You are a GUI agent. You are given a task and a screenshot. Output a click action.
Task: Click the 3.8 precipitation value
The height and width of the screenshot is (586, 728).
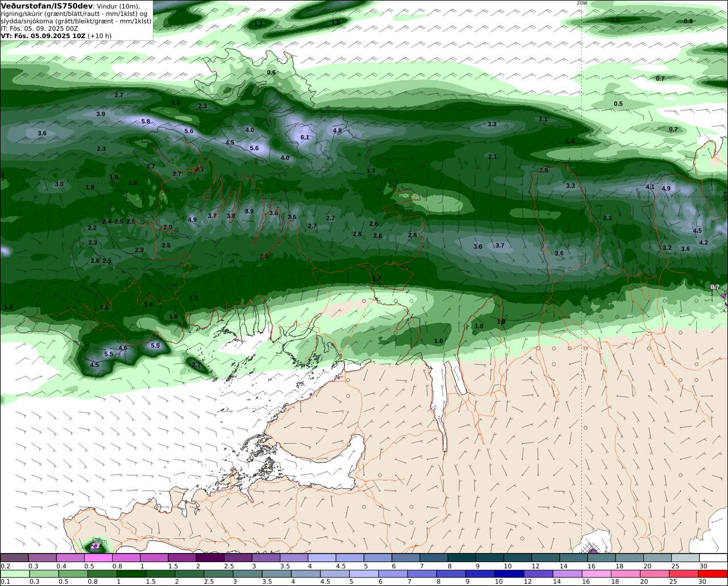click(x=231, y=216)
